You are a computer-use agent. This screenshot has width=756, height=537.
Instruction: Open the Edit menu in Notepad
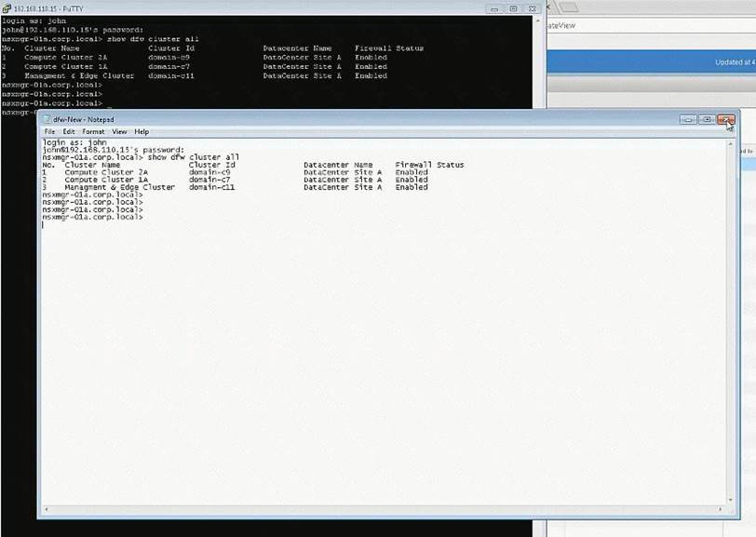(x=69, y=132)
